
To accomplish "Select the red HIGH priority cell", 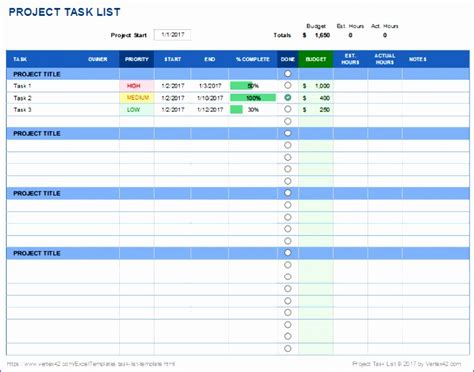I will tap(137, 86).
